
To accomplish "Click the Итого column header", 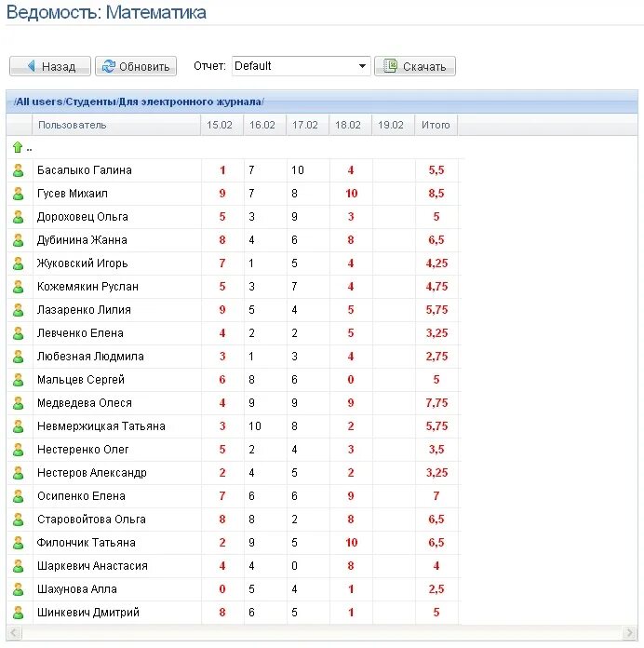I will click(x=436, y=125).
